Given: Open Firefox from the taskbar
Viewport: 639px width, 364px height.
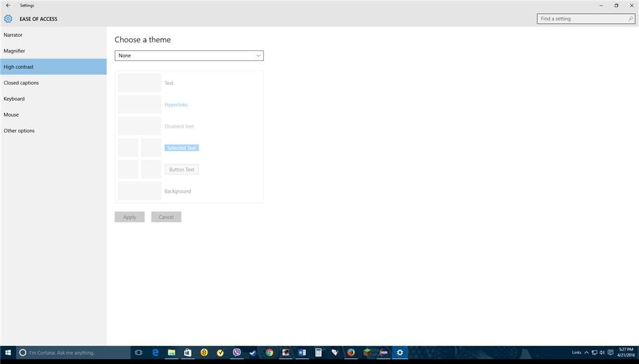Looking at the screenshot, I should [351, 353].
